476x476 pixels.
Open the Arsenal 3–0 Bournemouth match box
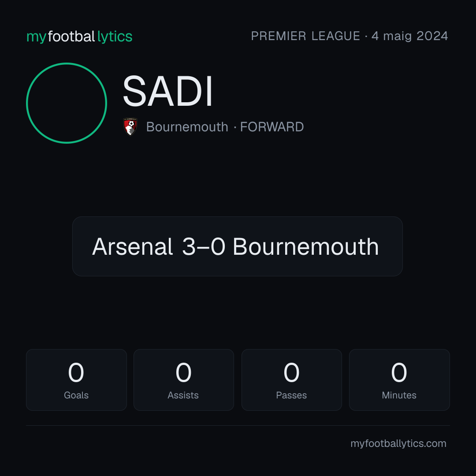coord(238,246)
